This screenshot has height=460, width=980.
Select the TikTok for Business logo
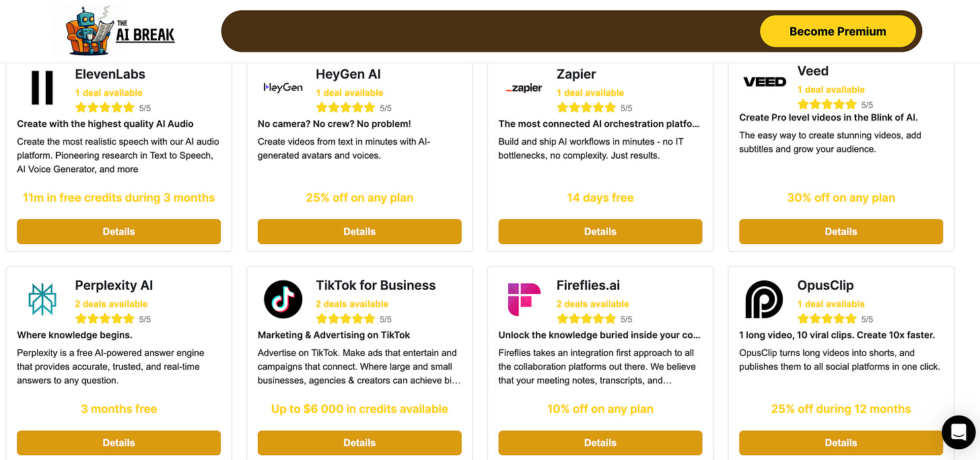[x=283, y=299]
